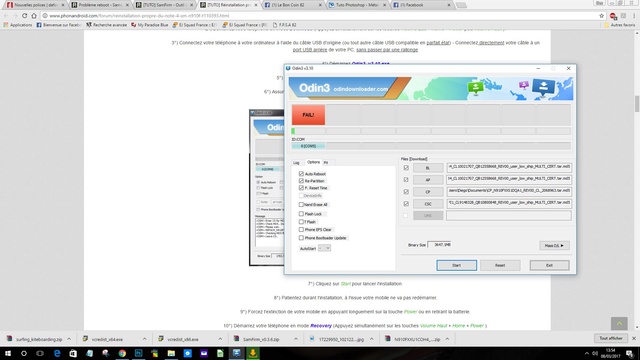The image size is (640, 360).
Task: Toggle the Re-Partition checkbox
Action: 301,181
